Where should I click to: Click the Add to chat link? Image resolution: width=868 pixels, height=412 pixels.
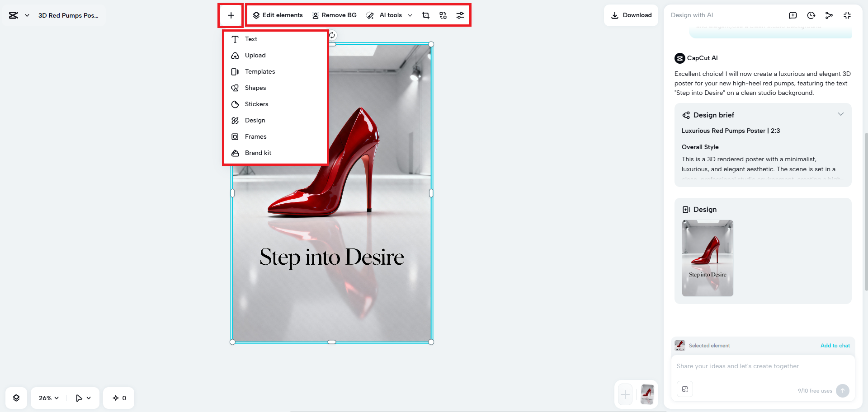click(x=835, y=346)
